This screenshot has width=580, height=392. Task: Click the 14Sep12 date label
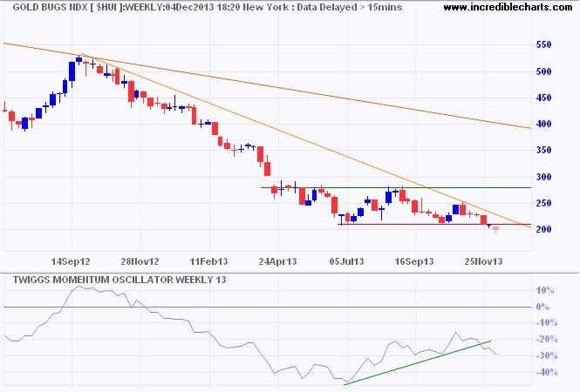(71, 261)
